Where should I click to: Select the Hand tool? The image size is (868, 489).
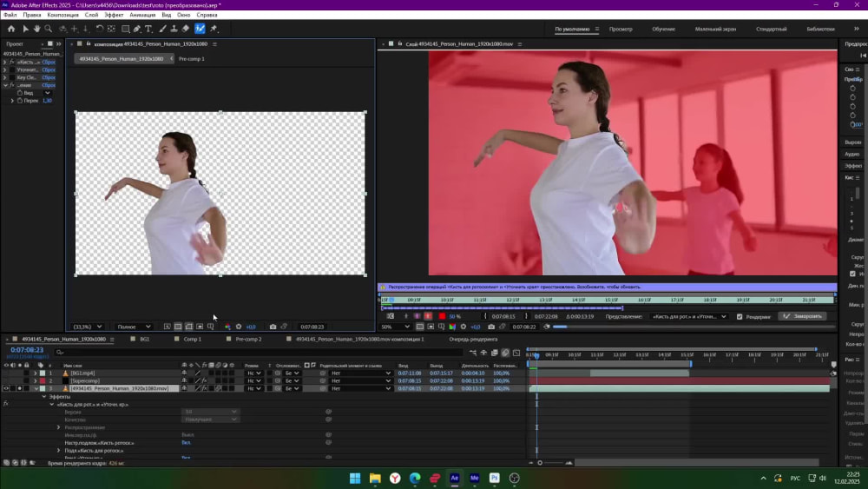[36, 29]
